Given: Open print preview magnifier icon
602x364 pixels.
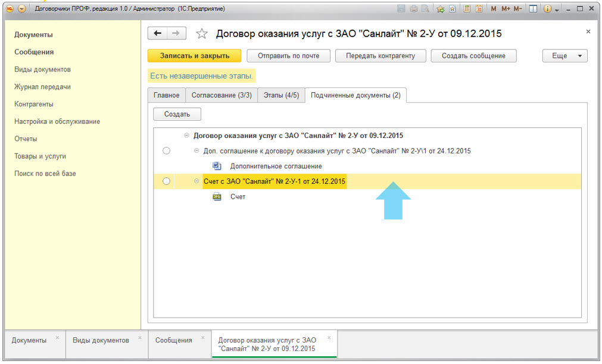Looking at the screenshot, I should point(425,8).
